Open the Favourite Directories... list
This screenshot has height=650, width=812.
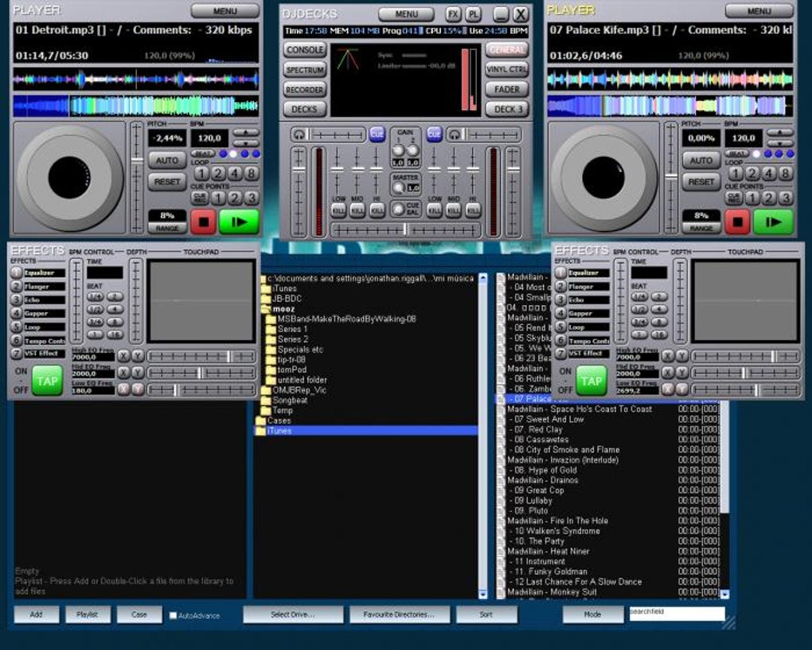tap(400, 614)
